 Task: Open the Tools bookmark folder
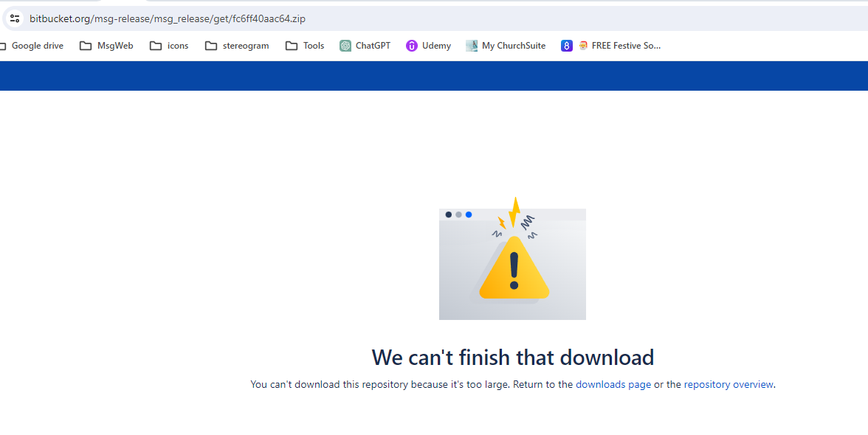(304, 46)
